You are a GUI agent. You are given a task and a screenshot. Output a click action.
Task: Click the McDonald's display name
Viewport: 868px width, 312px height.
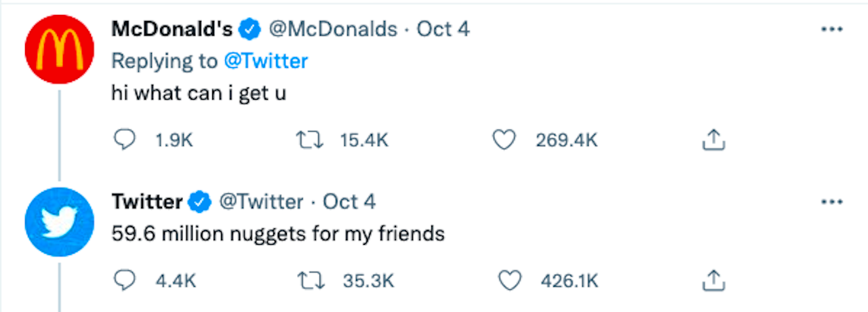[x=172, y=29]
